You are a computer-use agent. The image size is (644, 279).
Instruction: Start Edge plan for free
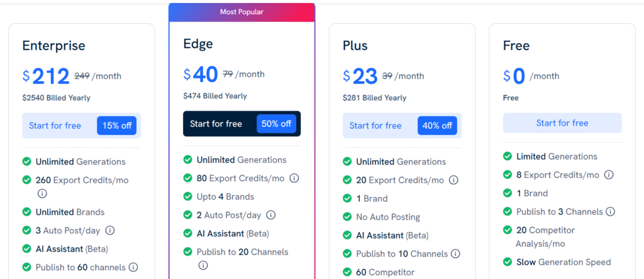coord(216,124)
